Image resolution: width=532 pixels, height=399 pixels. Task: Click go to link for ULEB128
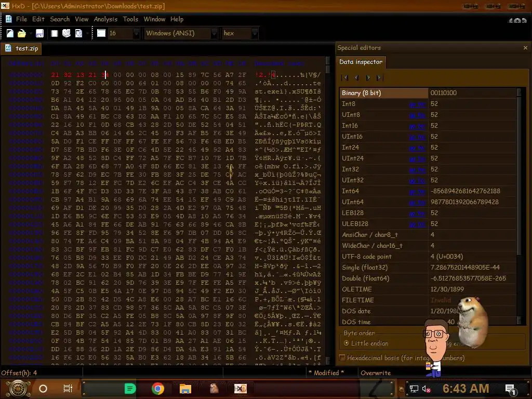417,224
